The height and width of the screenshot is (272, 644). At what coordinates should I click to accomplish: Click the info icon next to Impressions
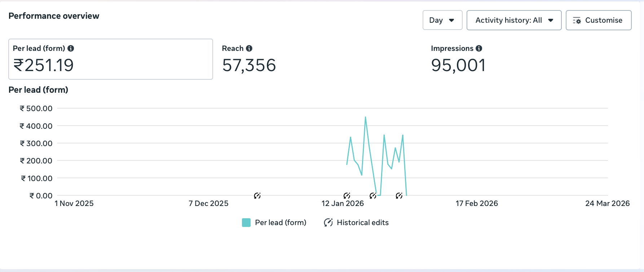(x=479, y=48)
